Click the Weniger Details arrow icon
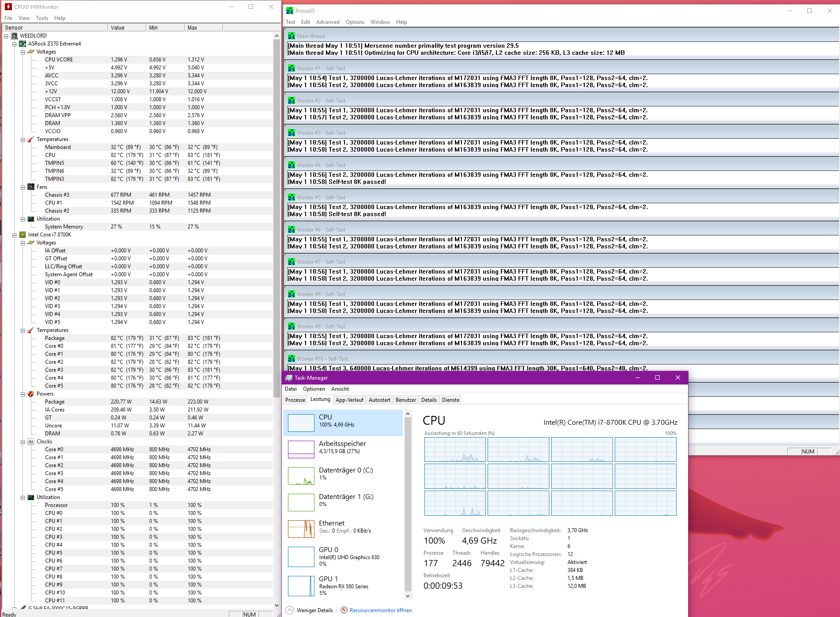 (x=290, y=610)
